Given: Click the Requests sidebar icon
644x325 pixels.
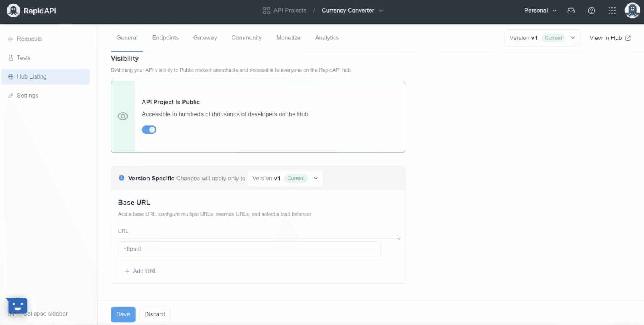Looking at the screenshot, I should coord(11,39).
